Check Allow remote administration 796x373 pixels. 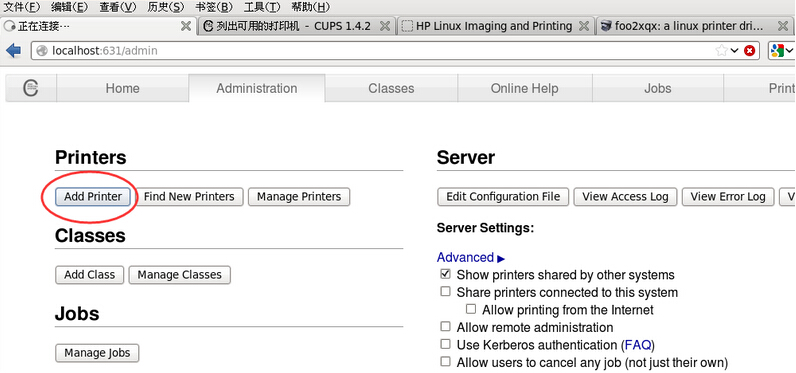point(445,326)
